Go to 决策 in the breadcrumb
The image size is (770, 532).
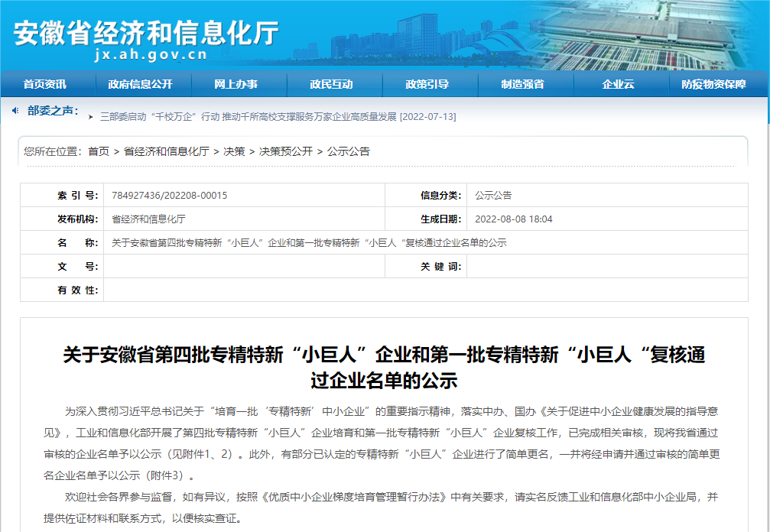[234, 151]
